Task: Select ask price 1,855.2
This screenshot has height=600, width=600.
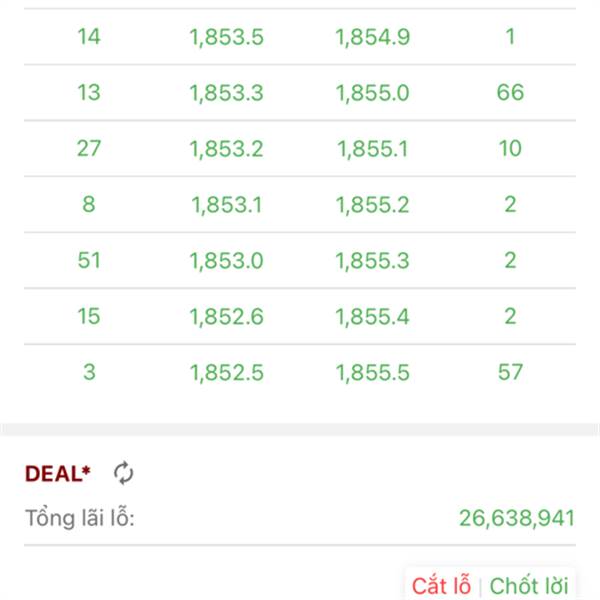Action: 373,205
